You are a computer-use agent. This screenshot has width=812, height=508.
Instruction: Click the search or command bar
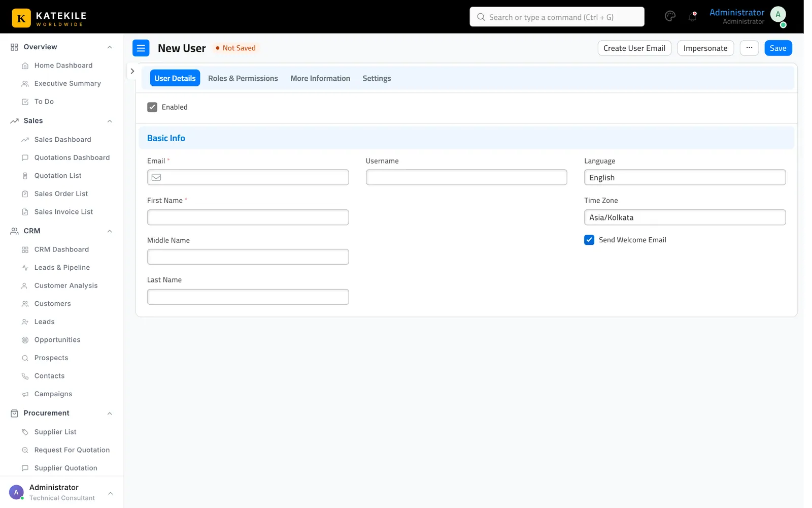coord(557,17)
